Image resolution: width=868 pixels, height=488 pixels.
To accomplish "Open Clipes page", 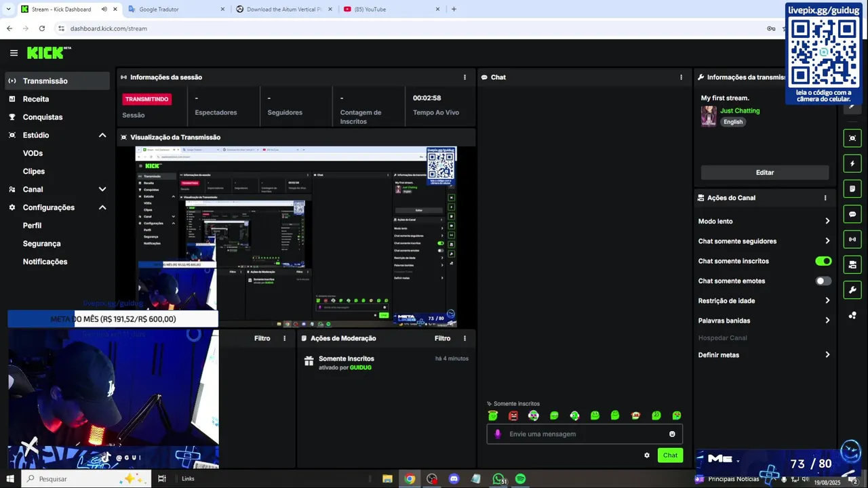I will [x=34, y=171].
